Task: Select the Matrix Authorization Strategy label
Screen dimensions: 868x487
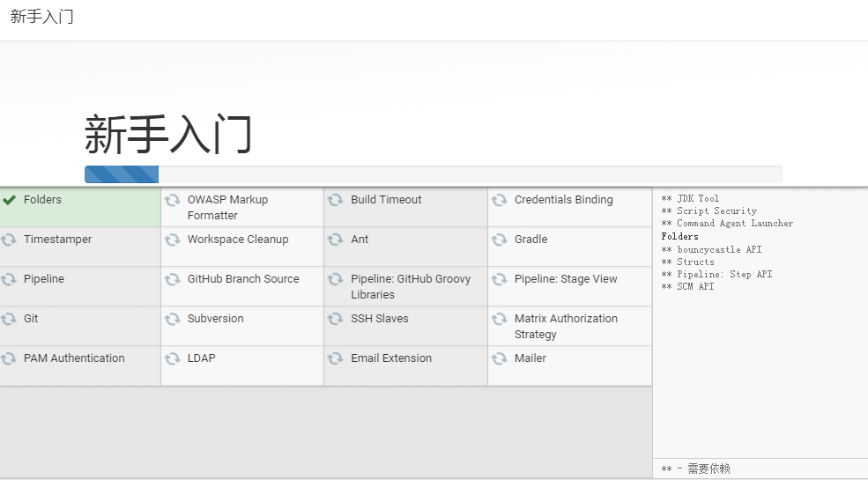Action: click(566, 327)
